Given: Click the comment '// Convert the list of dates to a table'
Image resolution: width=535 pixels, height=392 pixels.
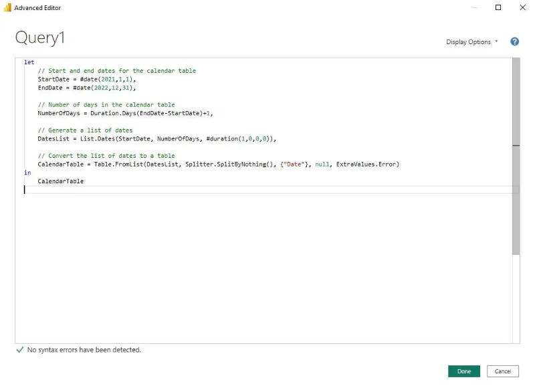Looking at the screenshot, I should [106, 156].
